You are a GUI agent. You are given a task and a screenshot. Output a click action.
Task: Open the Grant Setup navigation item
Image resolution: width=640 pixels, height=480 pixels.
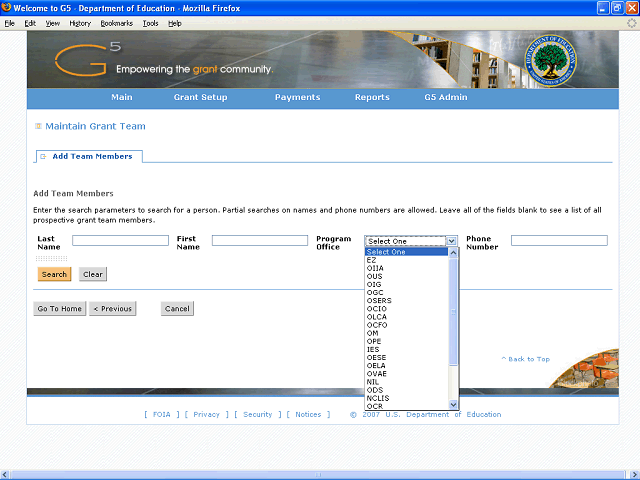point(200,97)
